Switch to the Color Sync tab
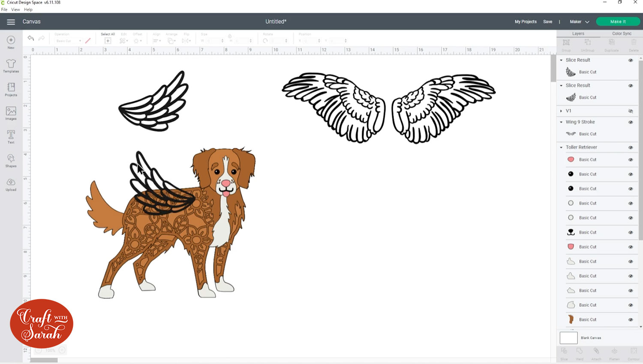This screenshot has width=643, height=364. [622, 33]
